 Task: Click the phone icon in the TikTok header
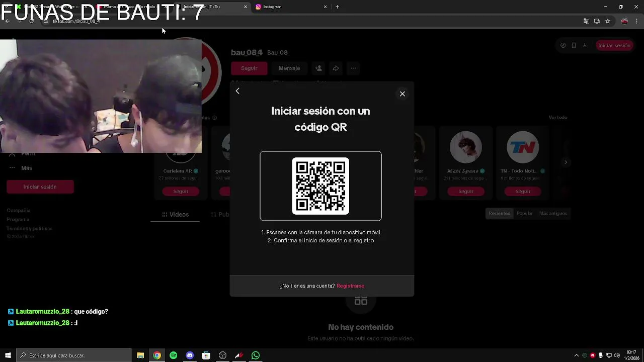[574, 45]
